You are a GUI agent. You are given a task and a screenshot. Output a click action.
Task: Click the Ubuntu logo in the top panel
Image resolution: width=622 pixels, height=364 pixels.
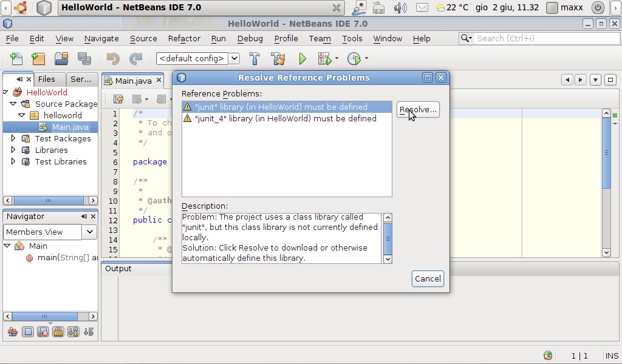21,7
